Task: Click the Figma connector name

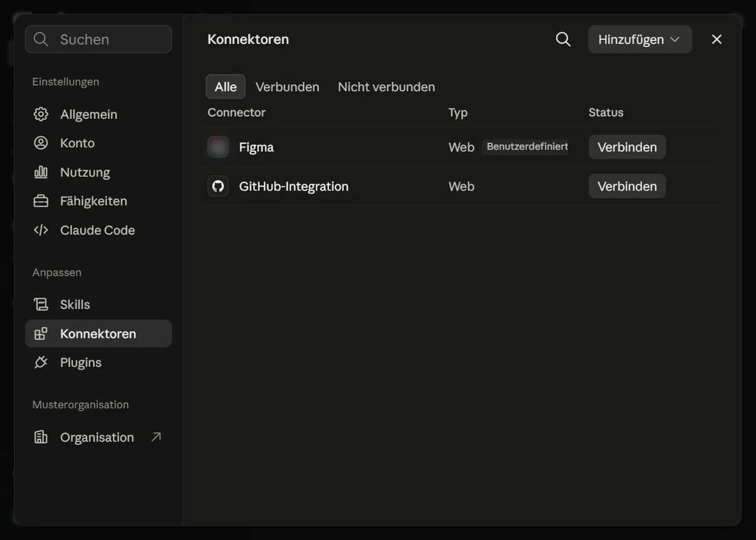Action: click(x=256, y=147)
